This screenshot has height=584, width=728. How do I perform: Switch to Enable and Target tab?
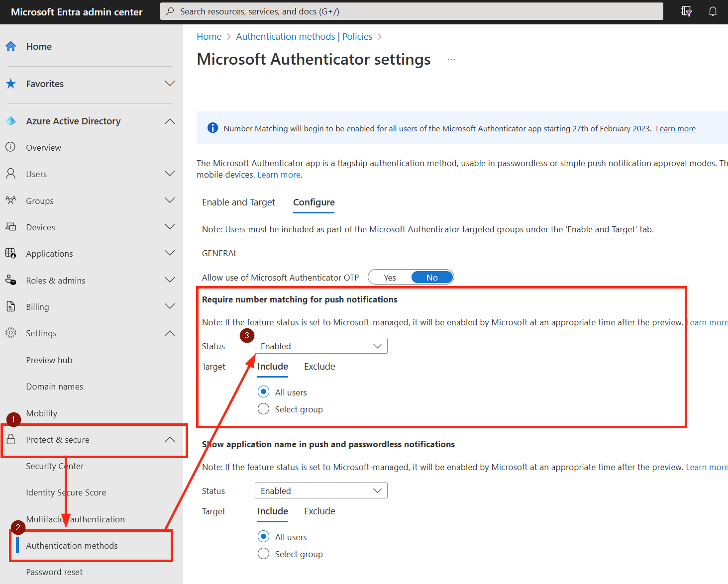click(x=238, y=202)
